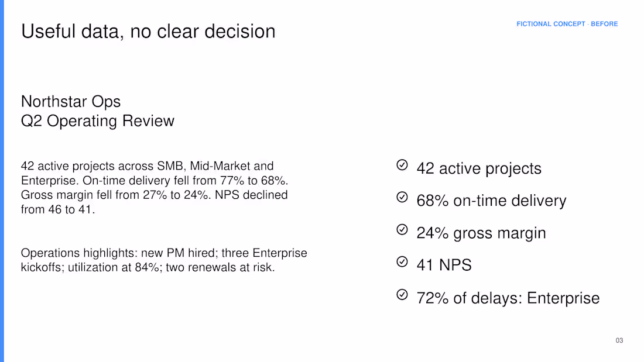The image size is (644, 362).
Task: Click the text 'utilization at 84%; two renewals at risk'
Action: click(172, 267)
